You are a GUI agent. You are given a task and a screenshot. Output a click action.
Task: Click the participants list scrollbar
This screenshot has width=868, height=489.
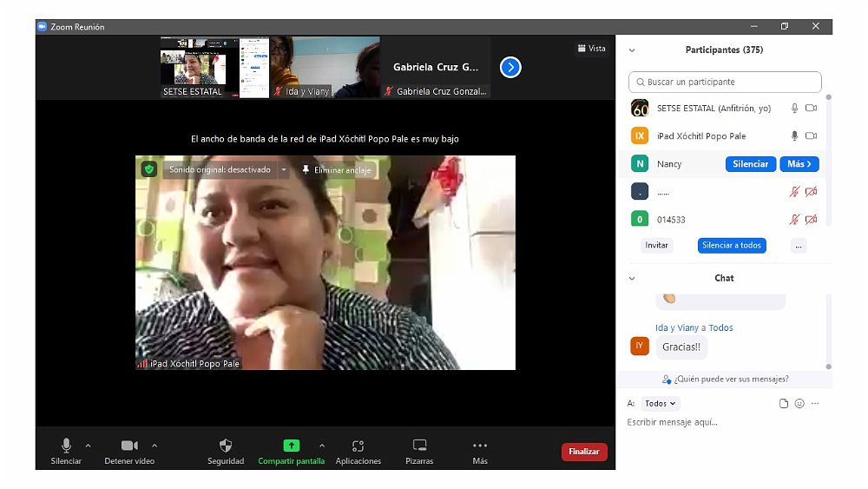coord(828,156)
